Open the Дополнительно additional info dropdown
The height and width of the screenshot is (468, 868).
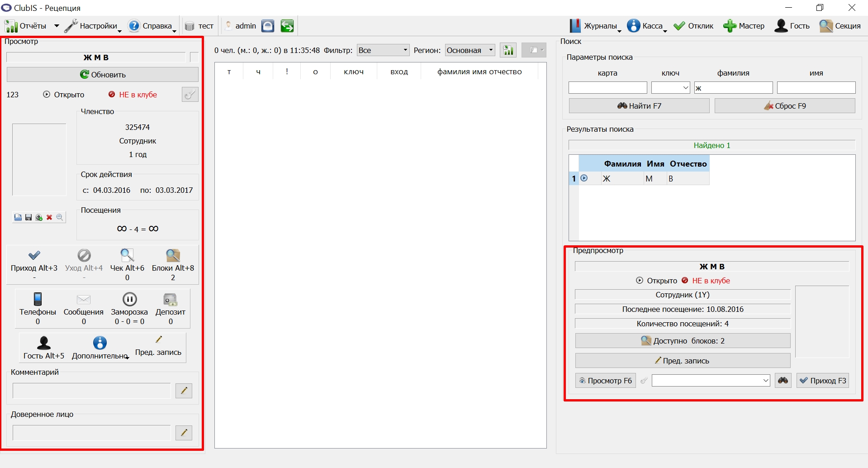click(x=100, y=348)
